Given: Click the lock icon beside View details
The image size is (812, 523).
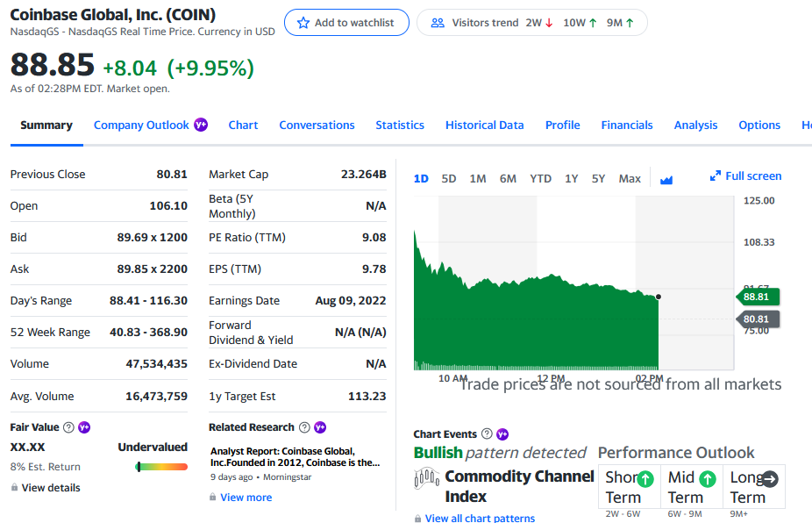Looking at the screenshot, I should pyautogui.click(x=15, y=487).
